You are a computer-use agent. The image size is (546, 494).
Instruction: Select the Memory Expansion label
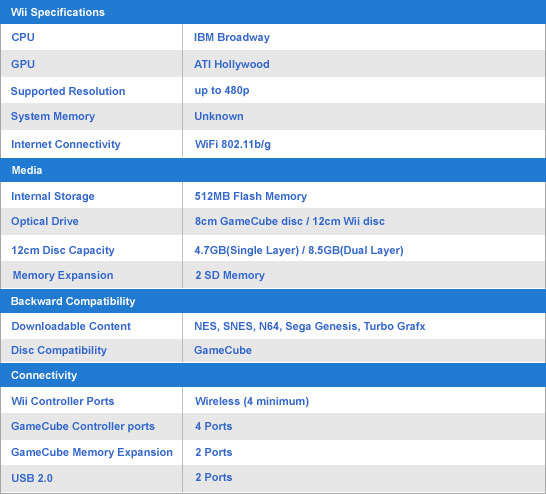point(63,275)
